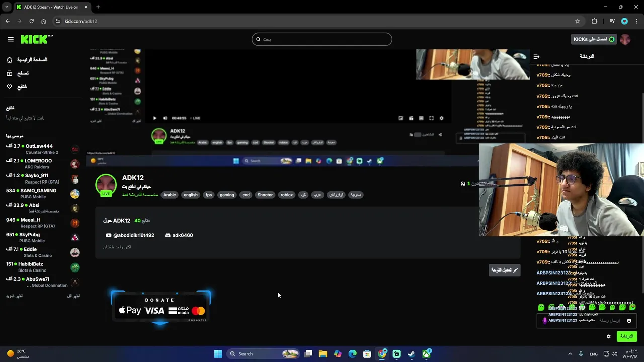Click the Kick search box

tap(322, 39)
